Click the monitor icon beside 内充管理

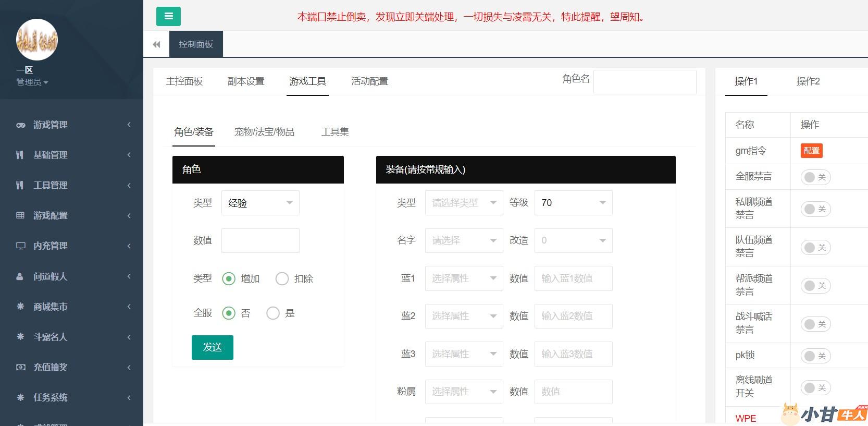[20, 246]
